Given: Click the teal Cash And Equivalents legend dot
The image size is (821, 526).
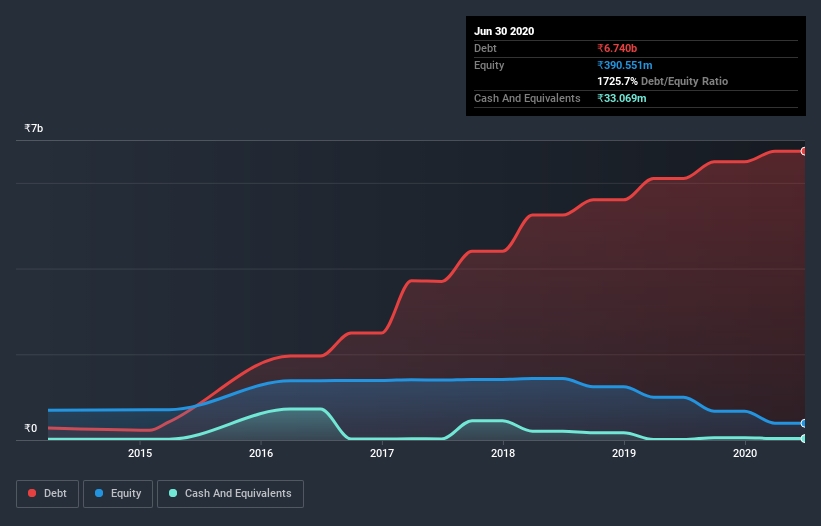Looking at the screenshot, I should pos(173,493).
